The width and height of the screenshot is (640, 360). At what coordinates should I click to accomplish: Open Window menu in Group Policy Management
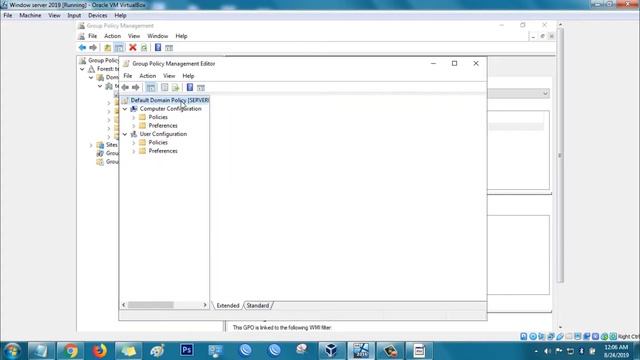click(x=158, y=36)
